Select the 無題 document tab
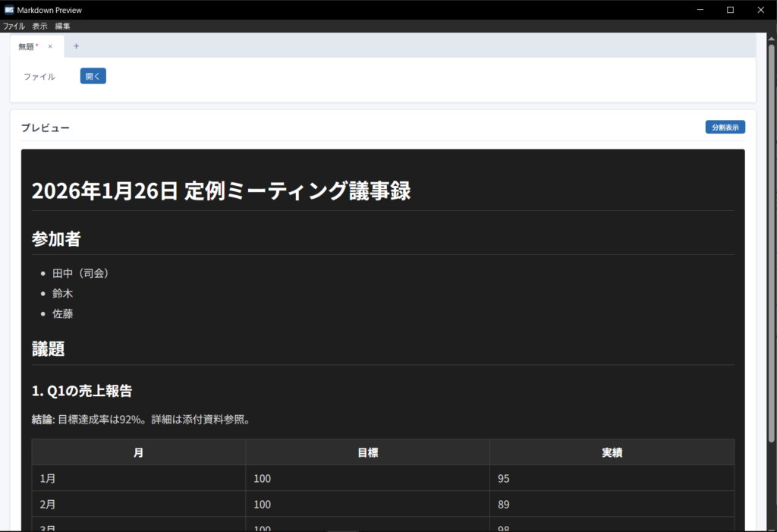The image size is (777, 532). coord(28,46)
